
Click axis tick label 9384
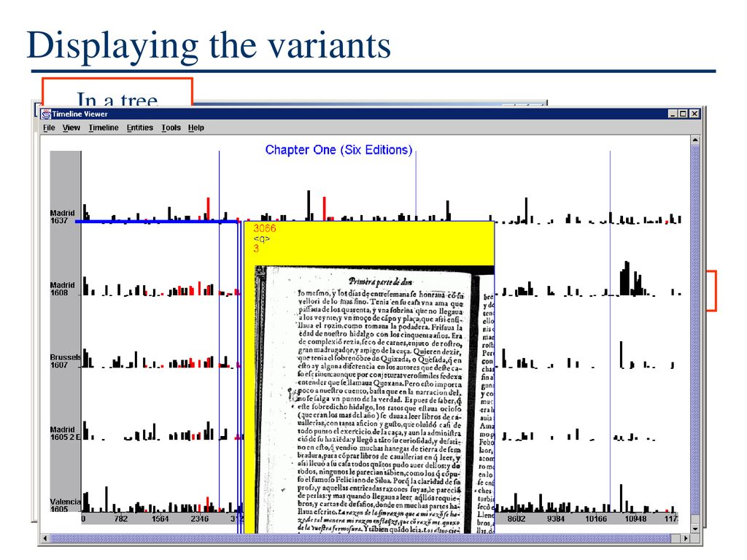(x=555, y=519)
